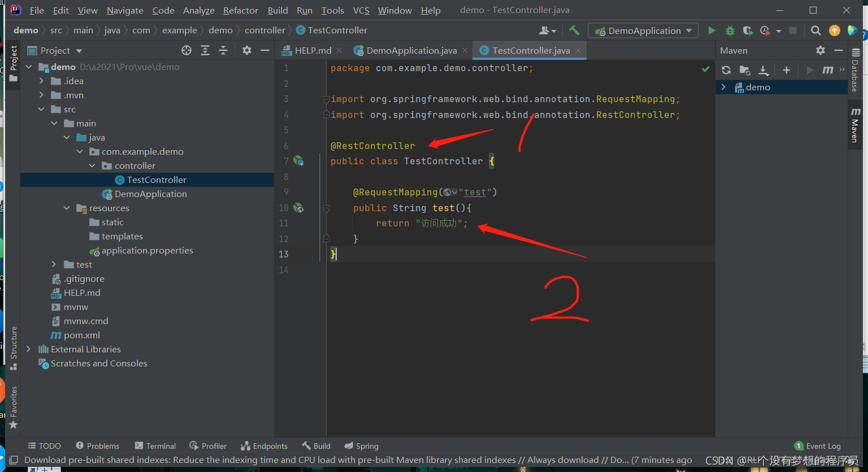Select application.properties file
Image resolution: width=868 pixels, height=472 pixels.
(147, 250)
